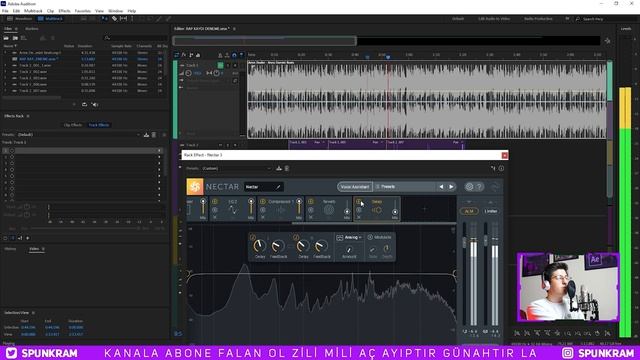Show the Effects (fx) section of tracks

[184, 55]
